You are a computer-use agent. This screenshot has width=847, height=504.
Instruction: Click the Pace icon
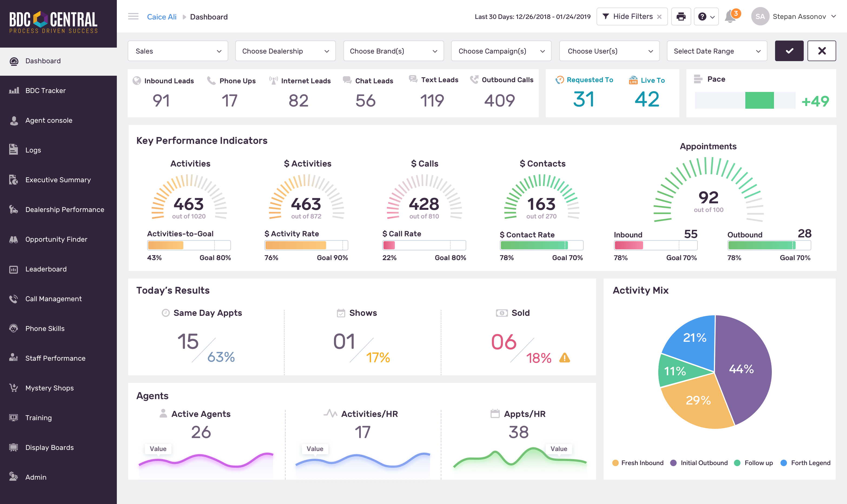pos(698,79)
